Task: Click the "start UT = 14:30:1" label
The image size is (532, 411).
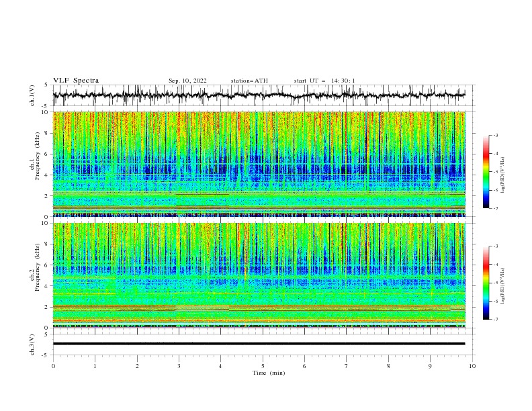Action: (x=324, y=81)
